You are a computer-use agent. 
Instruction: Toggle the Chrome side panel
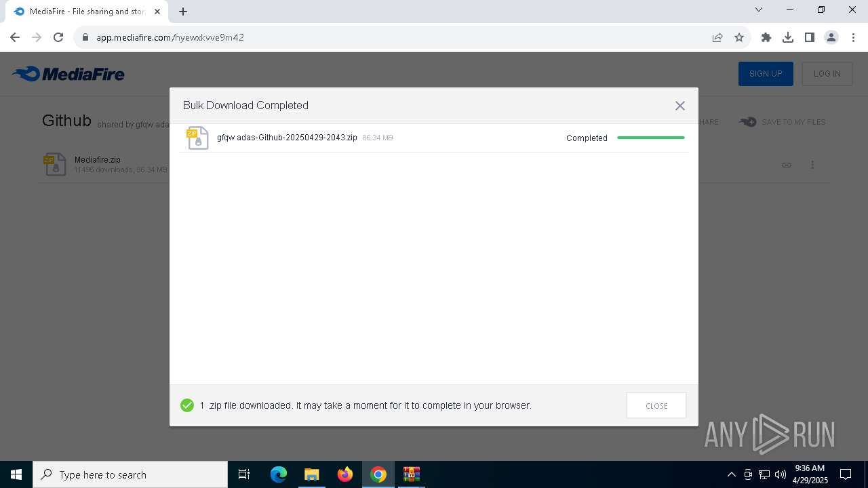point(810,37)
